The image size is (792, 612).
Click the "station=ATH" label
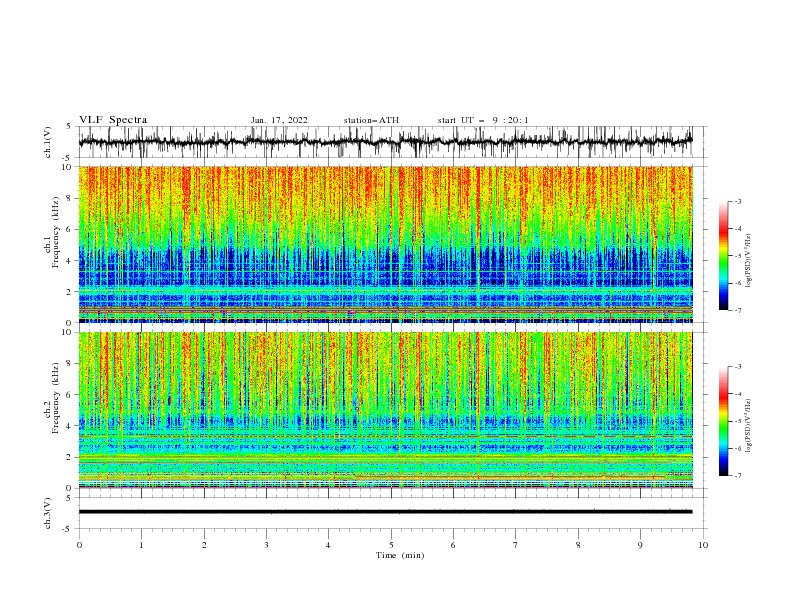click(371, 120)
